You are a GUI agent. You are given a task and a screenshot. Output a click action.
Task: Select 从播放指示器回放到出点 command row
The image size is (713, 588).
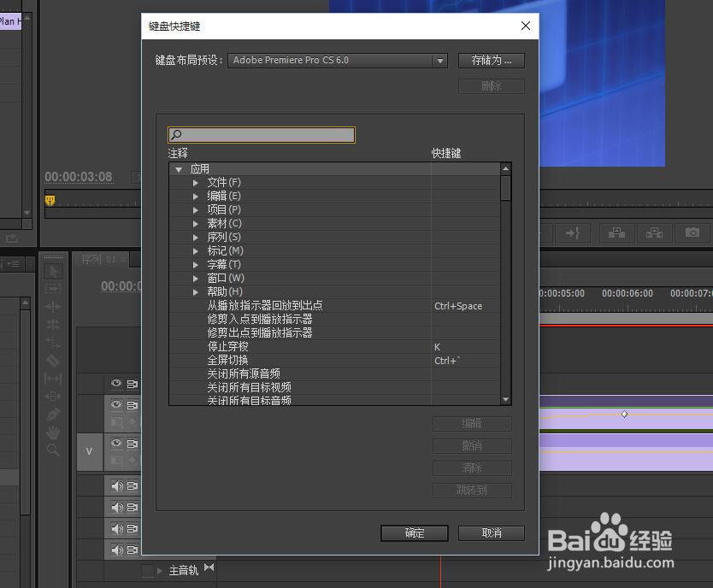click(334, 306)
